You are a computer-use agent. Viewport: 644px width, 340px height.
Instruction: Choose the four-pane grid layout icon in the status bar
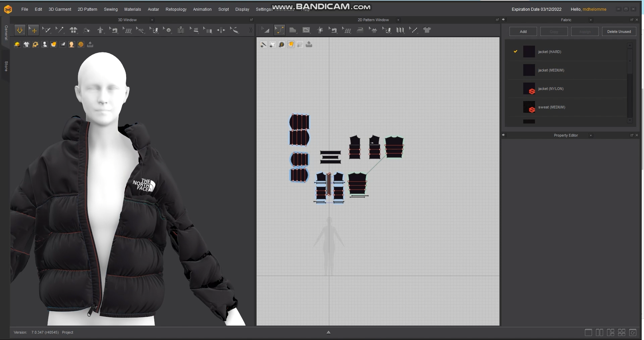tap(622, 333)
